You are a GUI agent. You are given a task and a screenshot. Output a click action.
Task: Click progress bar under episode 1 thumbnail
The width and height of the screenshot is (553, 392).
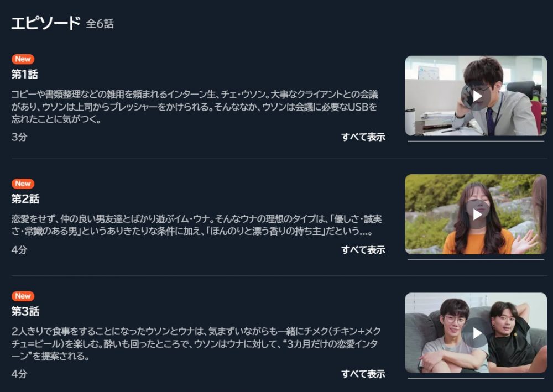[x=476, y=142]
